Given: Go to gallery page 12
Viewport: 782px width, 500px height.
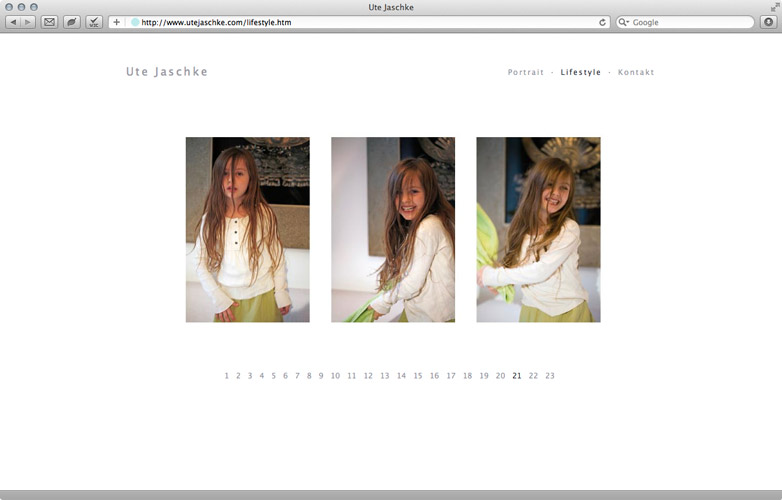Looking at the screenshot, I should coord(368,376).
